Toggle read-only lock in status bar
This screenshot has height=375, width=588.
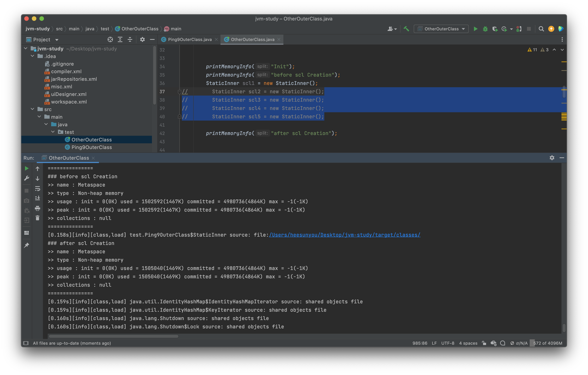click(484, 343)
